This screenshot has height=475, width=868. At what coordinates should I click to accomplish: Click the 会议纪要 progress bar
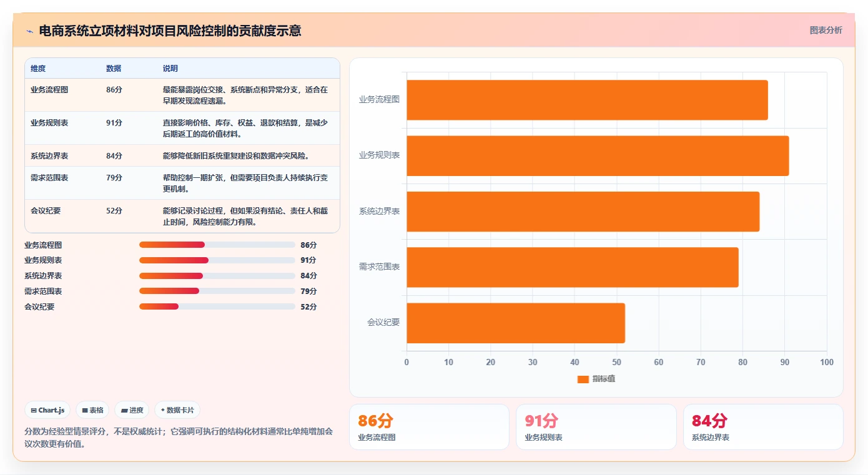(217, 306)
